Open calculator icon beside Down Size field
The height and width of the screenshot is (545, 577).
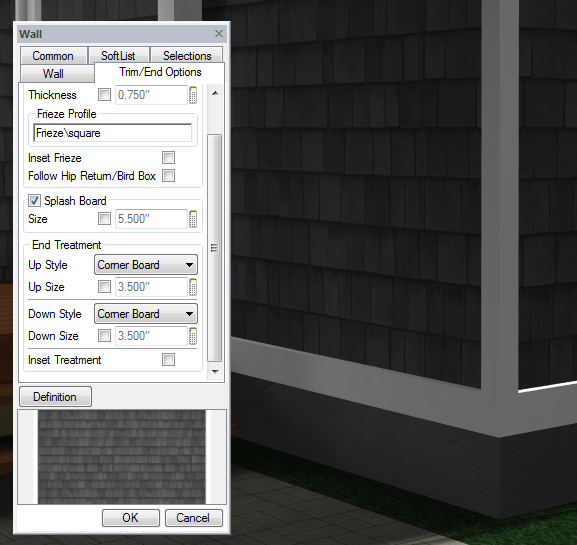pos(193,336)
